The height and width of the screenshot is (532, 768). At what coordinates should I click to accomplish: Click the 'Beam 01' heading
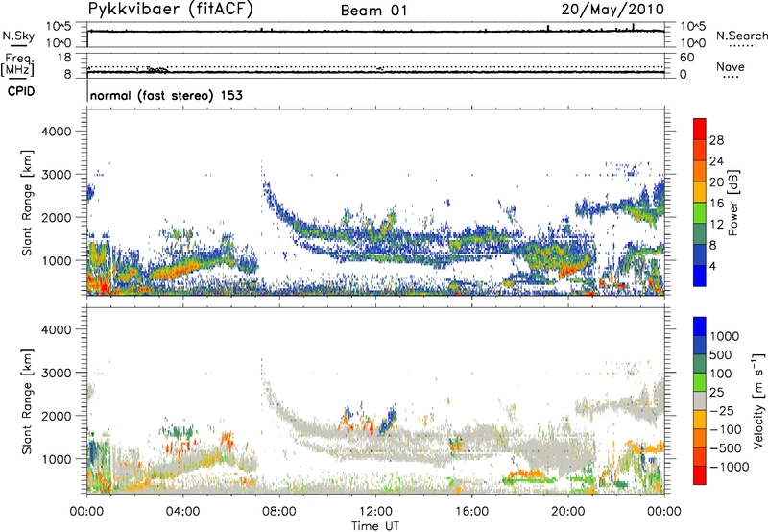(373, 11)
